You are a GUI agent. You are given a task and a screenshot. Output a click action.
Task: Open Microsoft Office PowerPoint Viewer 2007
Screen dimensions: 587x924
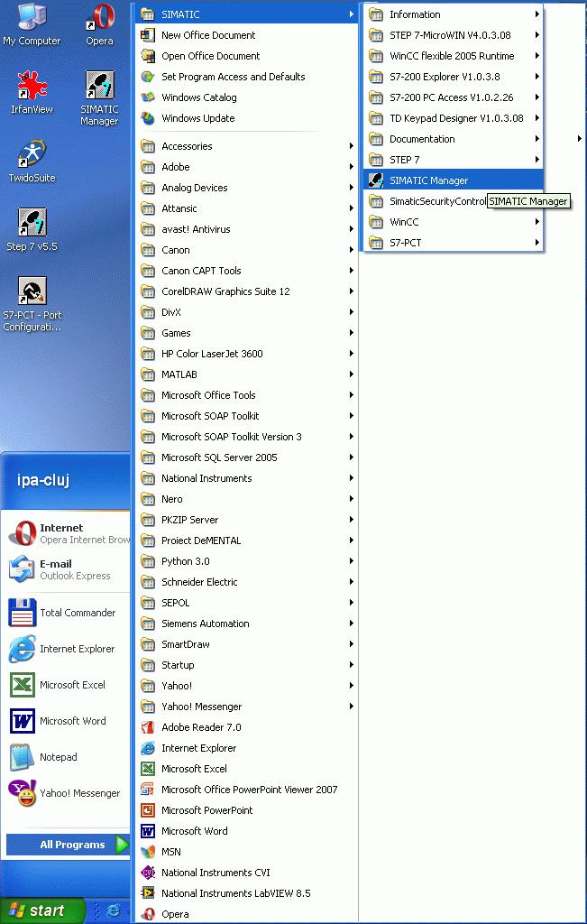pos(246,790)
